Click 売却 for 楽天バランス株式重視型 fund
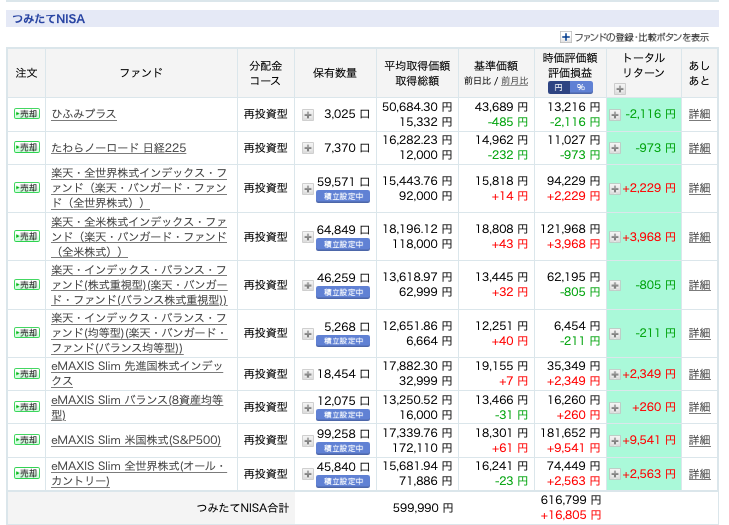Screen dimensions: 729x525 pos(27,285)
